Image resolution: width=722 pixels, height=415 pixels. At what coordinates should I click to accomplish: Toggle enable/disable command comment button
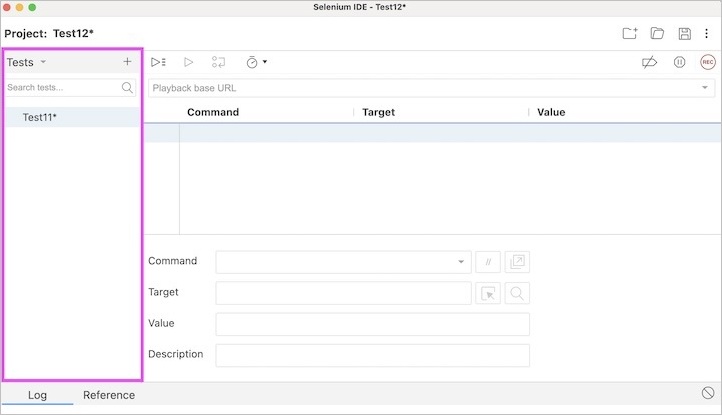[489, 262]
